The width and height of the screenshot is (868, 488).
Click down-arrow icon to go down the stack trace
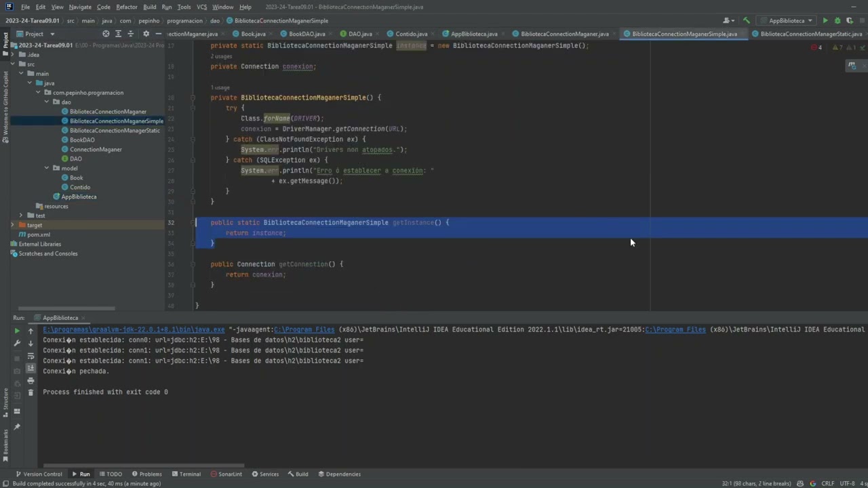point(31,343)
